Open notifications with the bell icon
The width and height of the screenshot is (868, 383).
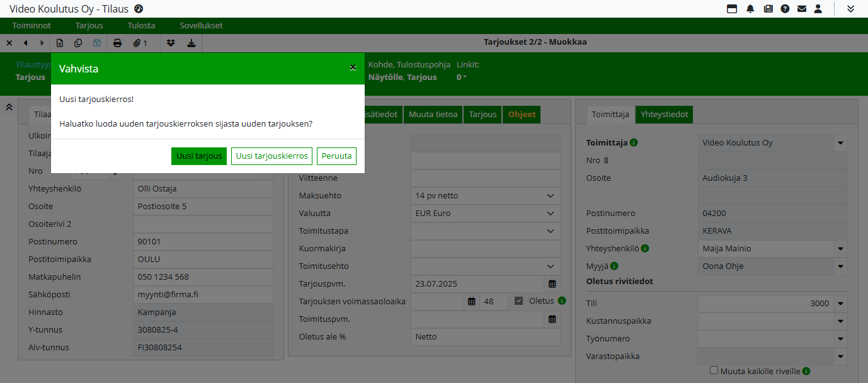pos(750,9)
